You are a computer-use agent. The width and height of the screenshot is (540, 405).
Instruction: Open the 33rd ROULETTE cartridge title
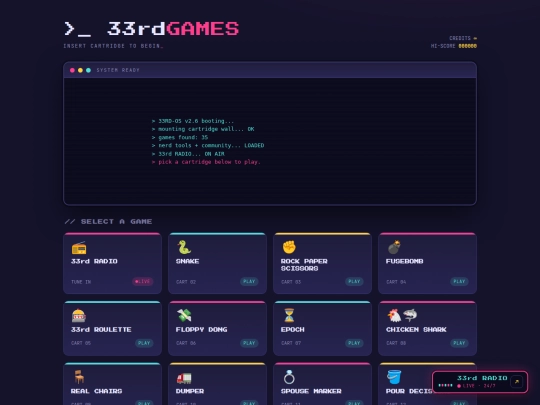coord(101,329)
